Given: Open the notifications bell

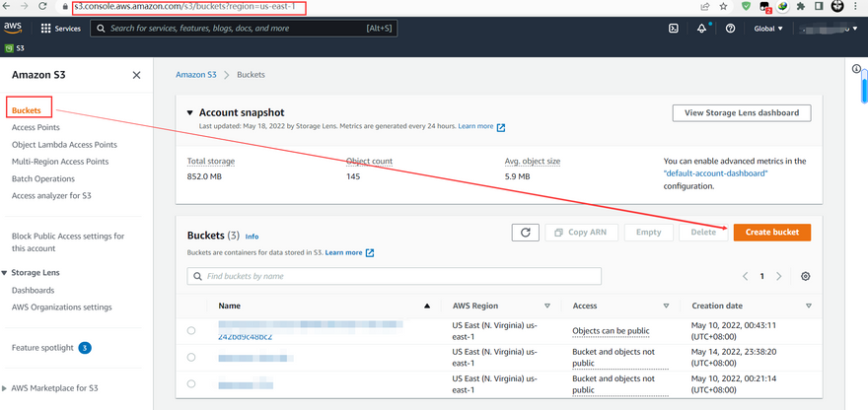Looking at the screenshot, I should pyautogui.click(x=701, y=29).
